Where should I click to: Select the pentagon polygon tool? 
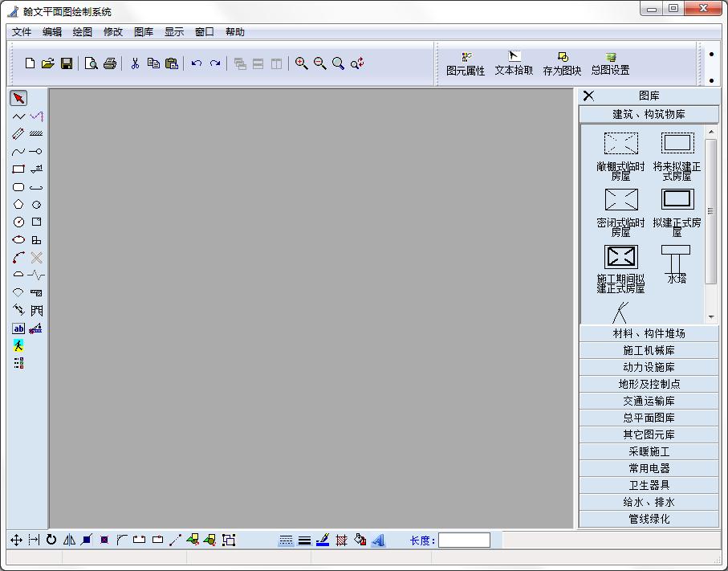[x=18, y=205]
